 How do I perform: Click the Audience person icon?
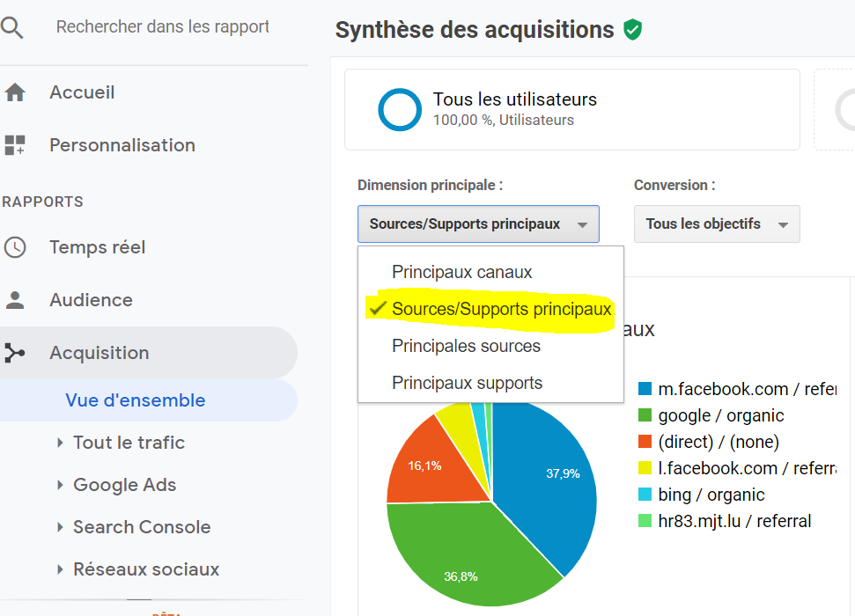pyautogui.click(x=15, y=300)
